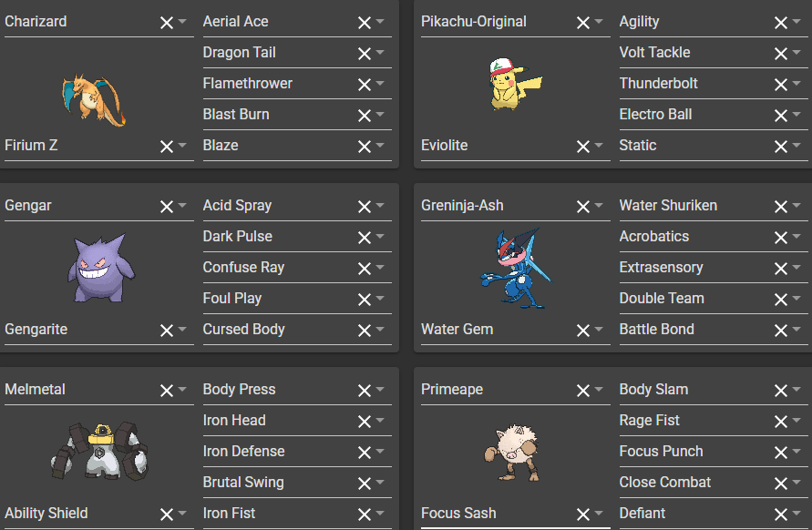Click the Charizard sprite image
Viewport: 812px width, 530px height.
coord(93,98)
